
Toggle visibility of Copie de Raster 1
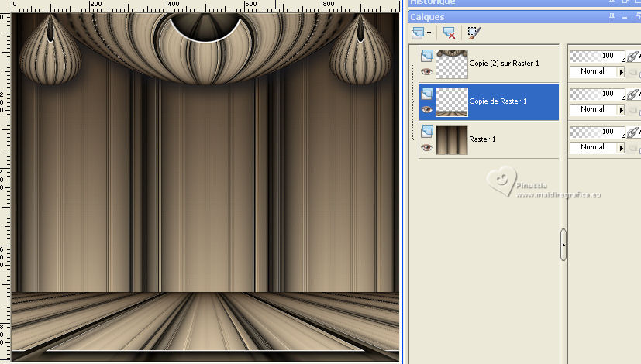426,109
